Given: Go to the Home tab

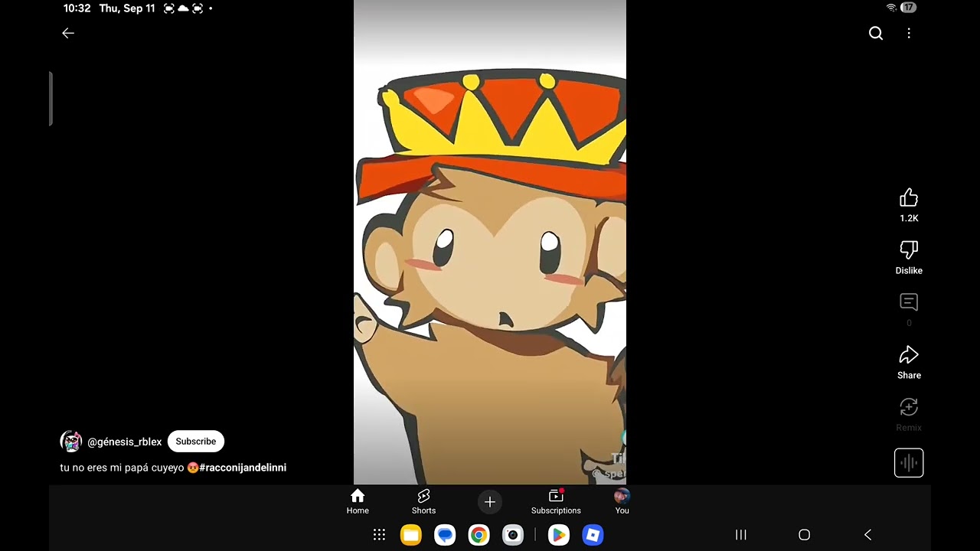Looking at the screenshot, I should point(358,502).
